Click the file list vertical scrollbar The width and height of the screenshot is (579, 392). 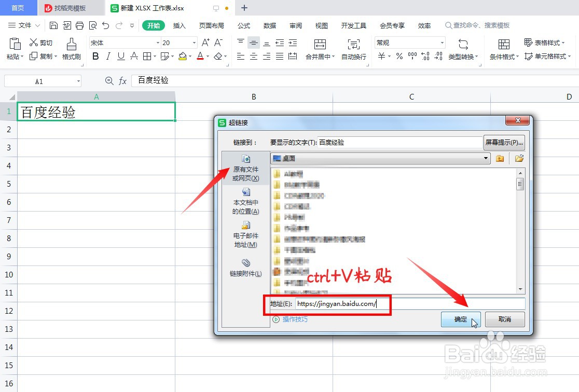click(x=520, y=231)
